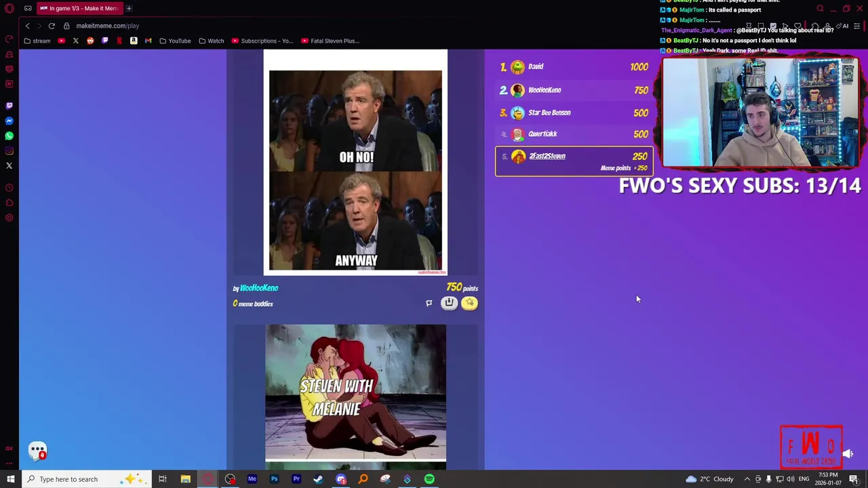Open Spotify from the taskbar

click(429, 479)
